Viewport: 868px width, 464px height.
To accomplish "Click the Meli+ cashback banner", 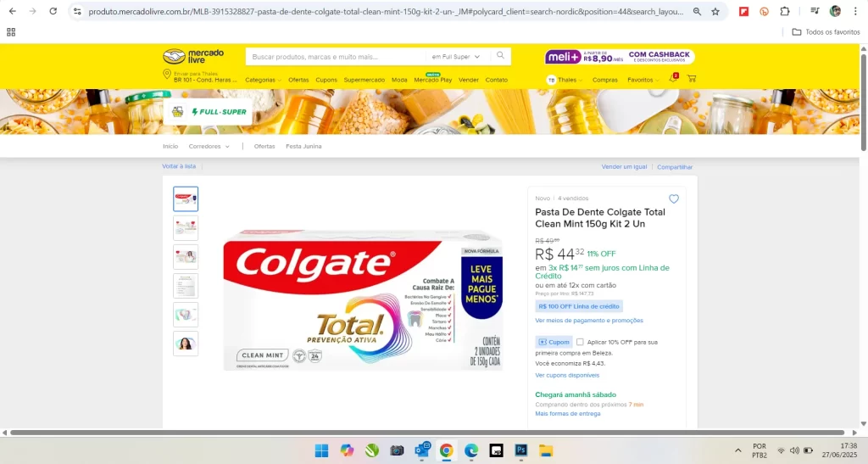I will (620, 57).
